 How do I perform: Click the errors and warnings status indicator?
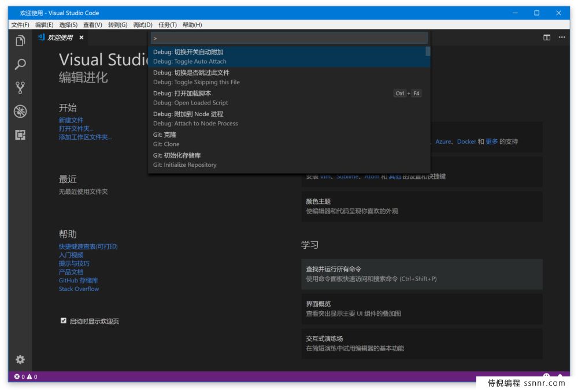coord(26,376)
